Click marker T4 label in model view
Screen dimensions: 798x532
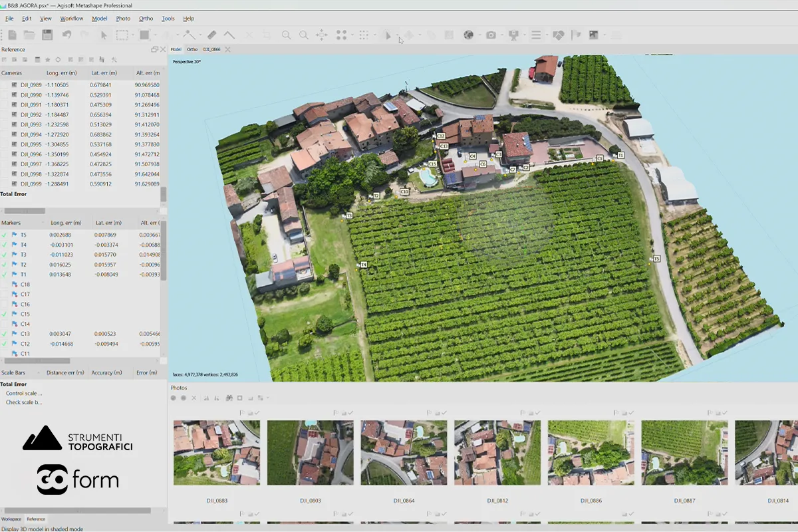pyautogui.click(x=364, y=265)
